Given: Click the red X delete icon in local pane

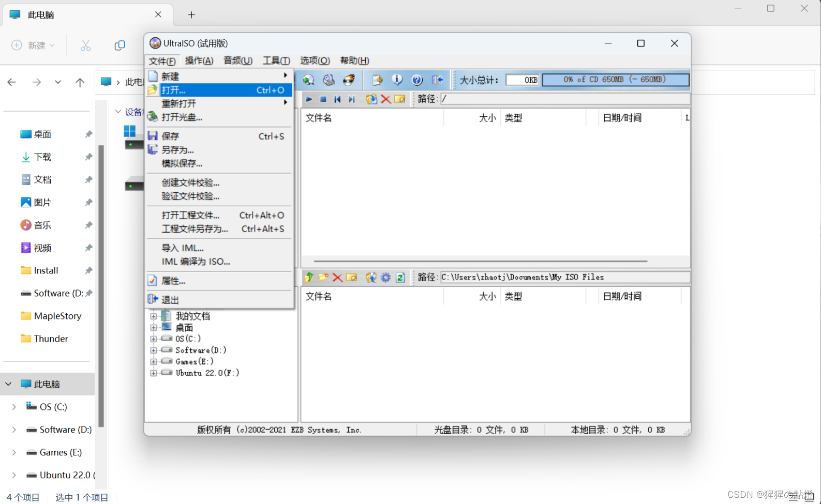Looking at the screenshot, I should (337, 278).
